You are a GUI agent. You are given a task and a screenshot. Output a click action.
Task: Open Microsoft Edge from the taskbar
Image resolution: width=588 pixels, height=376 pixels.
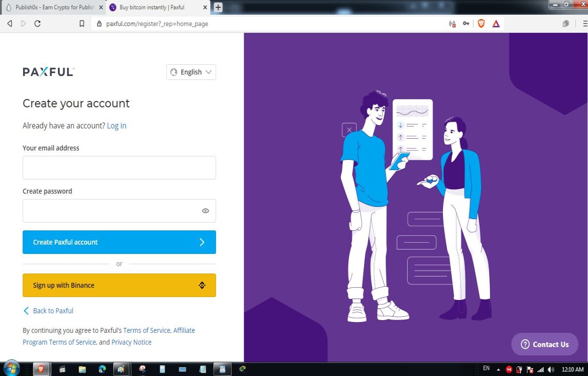click(x=102, y=369)
